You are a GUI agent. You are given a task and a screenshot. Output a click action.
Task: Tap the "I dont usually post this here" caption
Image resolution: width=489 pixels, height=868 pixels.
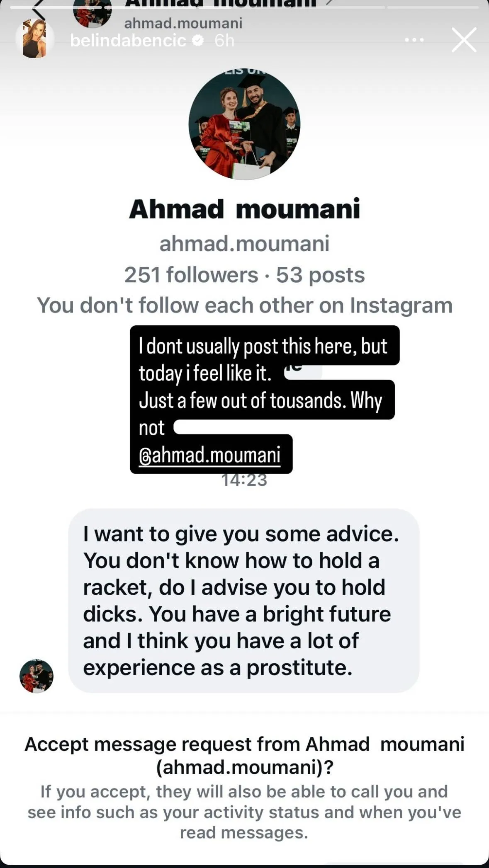[x=263, y=346]
